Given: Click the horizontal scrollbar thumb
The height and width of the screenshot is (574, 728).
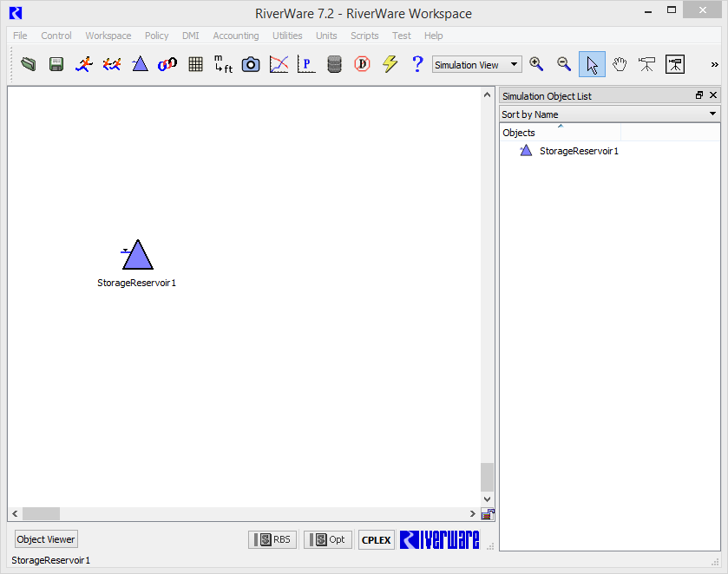Looking at the screenshot, I should pyautogui.click(x=42, y=513).
